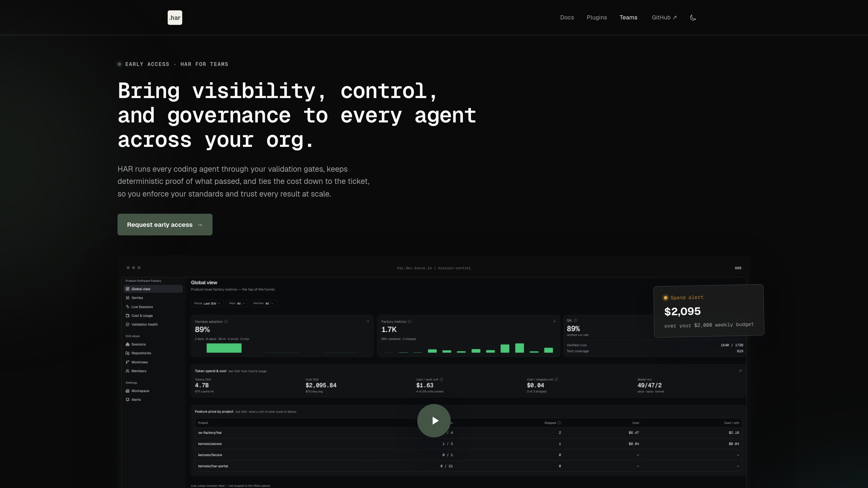Click the Request early access button
The image size is (868, 488).
(165, 225)
